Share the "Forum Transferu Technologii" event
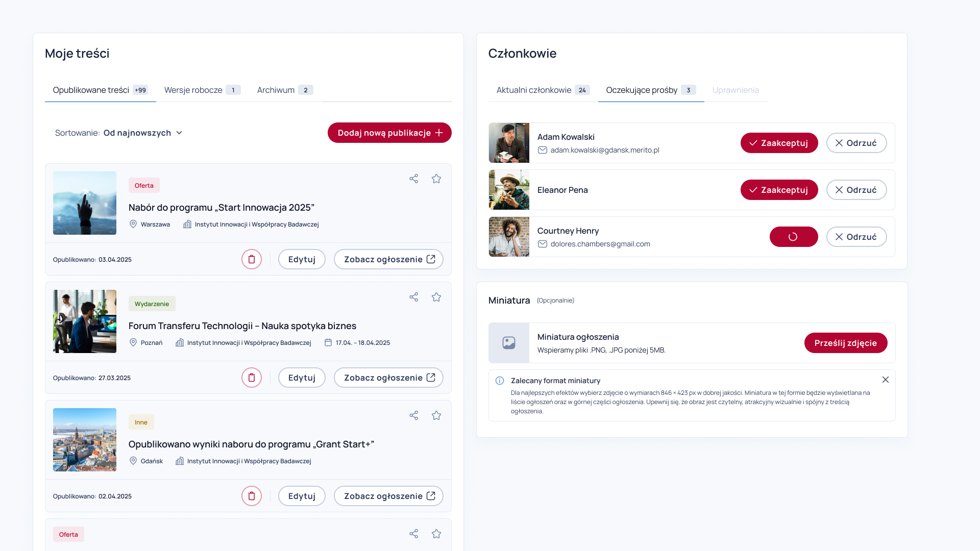 (x=413, y=297)
